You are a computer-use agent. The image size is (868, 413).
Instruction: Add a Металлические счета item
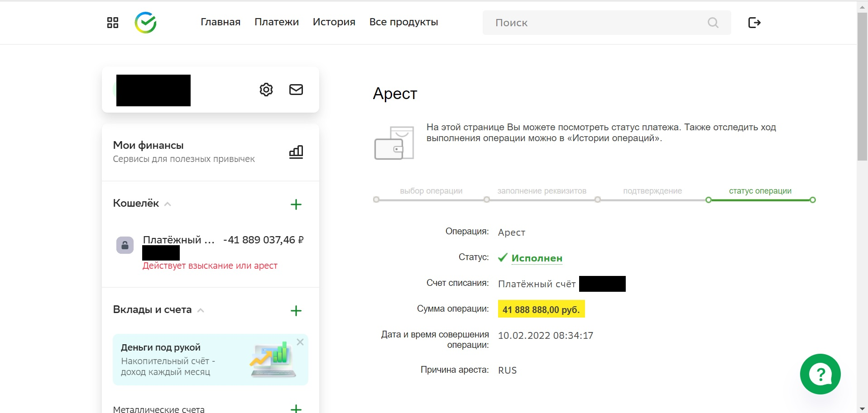click(296, 408)
